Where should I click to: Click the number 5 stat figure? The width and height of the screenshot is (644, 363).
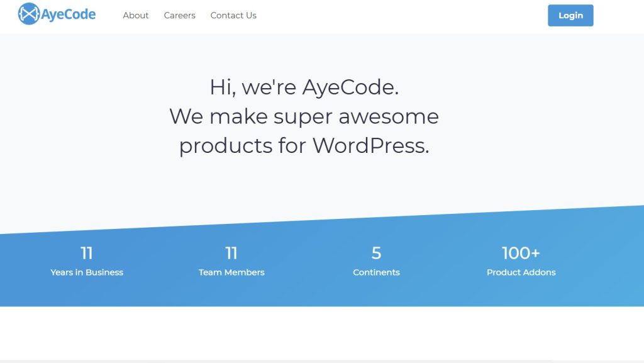pyautogui.click(x=376, y=253)
